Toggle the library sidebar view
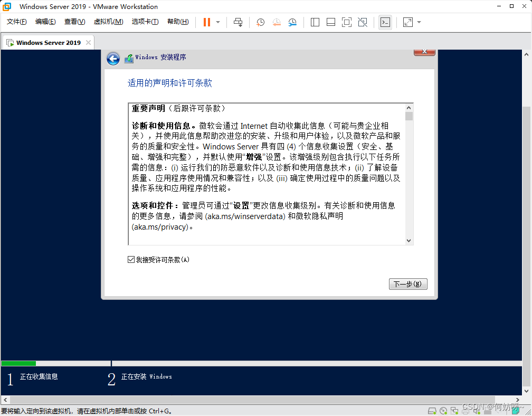 tap(315, 22)
